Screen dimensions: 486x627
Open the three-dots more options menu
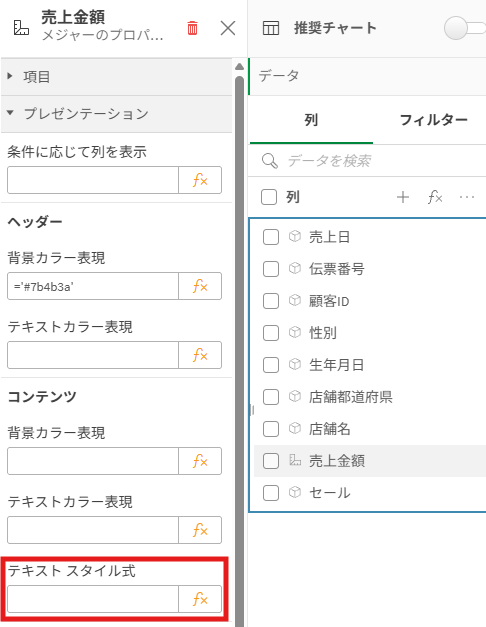tap(467, 197)
